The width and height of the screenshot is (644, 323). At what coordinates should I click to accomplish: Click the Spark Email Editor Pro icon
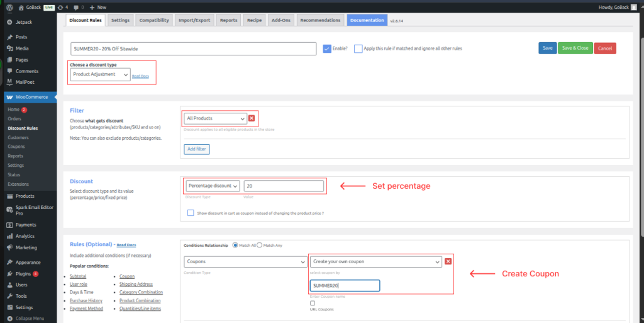[10, 210]
